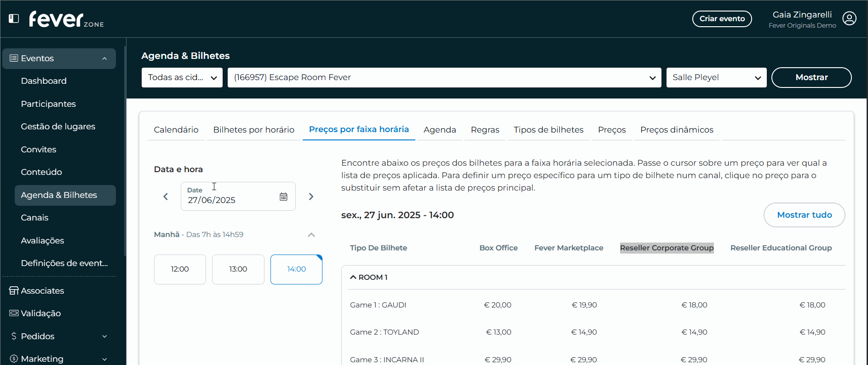Collapse the Manhã time slots section
This screenshot has width=868, height=365.
coord(311,235)
